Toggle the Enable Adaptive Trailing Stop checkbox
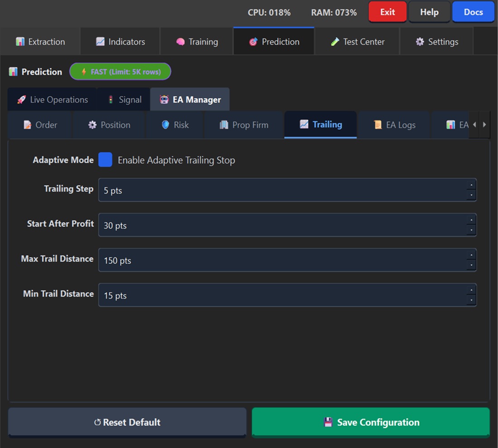 point(105,160)
